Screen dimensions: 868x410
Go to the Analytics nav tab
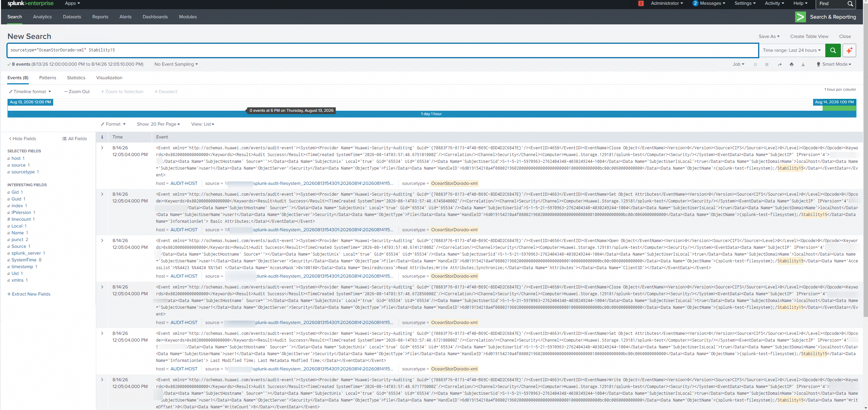(x=42, y=17)
